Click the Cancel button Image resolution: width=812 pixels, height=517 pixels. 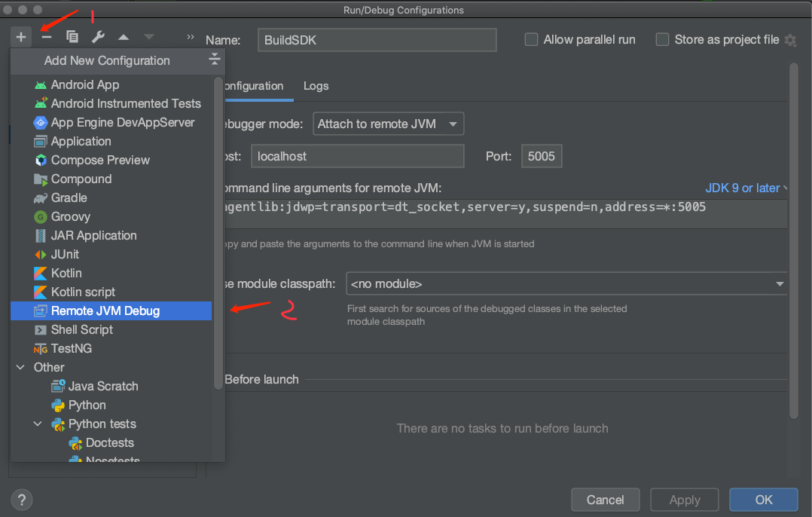[605, 500]
